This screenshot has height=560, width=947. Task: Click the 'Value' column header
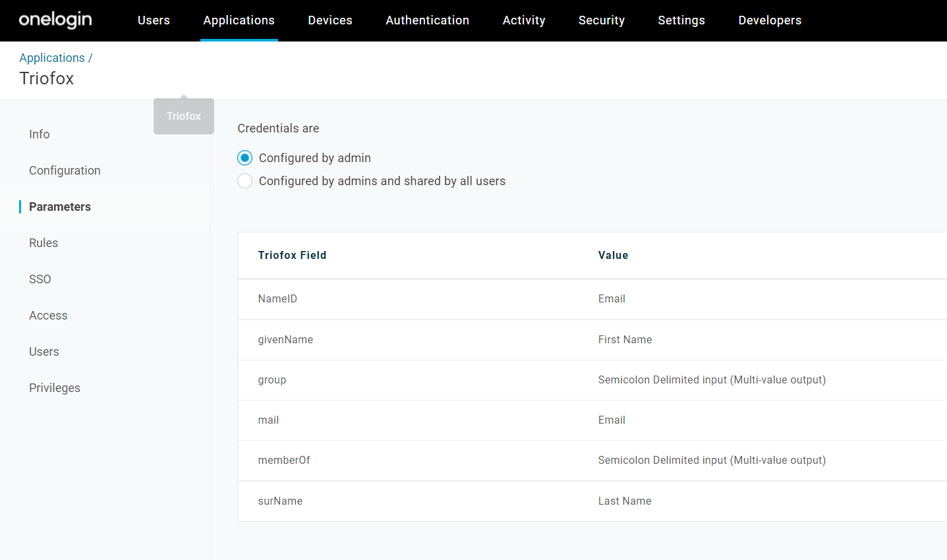coord(613,256)
